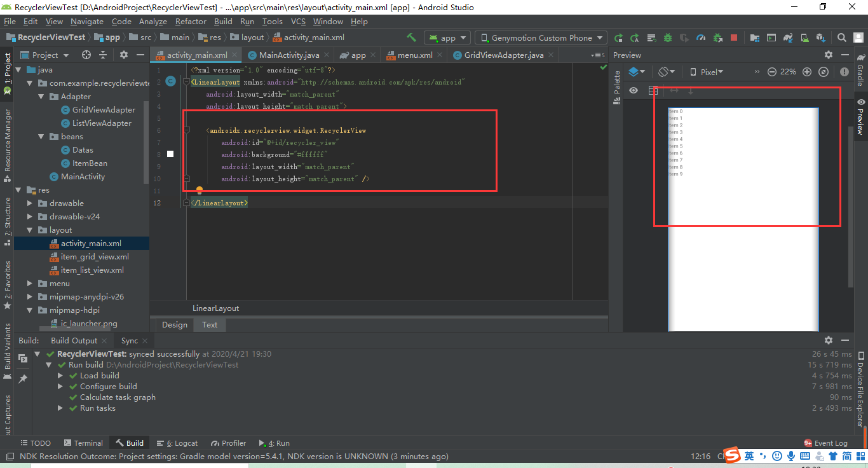Open the 'app' run configuration dropdown
The image size is (868, 468).
click(x=447, y=38)
